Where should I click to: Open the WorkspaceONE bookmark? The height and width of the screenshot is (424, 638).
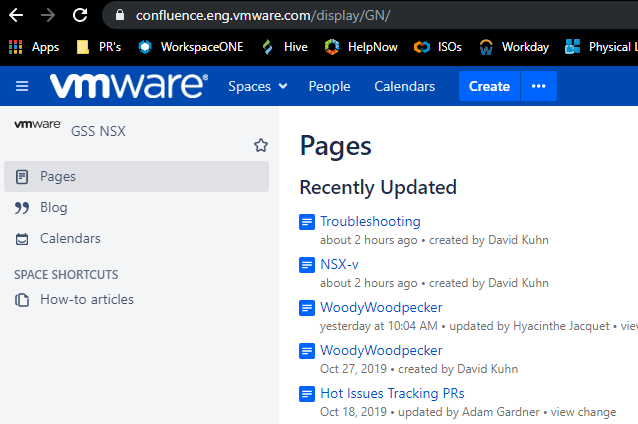click(x=191, y=47)
